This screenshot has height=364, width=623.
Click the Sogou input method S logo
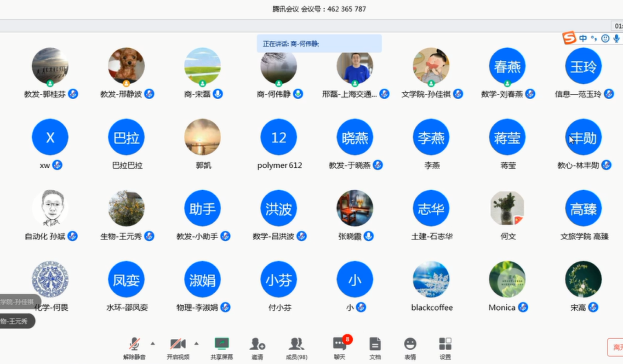569,38
